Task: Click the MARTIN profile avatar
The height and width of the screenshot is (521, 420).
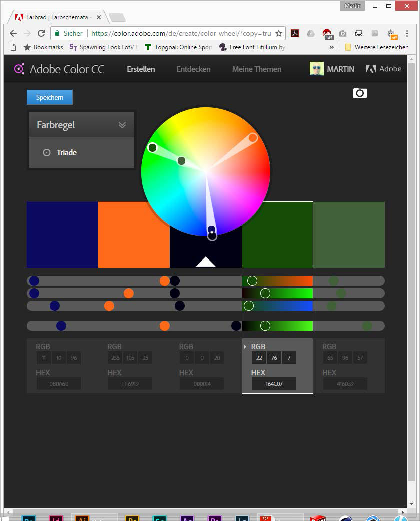Action: pos(316,69)
